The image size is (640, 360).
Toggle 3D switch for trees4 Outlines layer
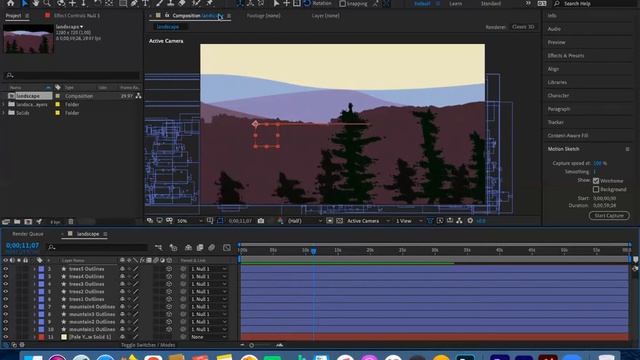coord(169,276)
